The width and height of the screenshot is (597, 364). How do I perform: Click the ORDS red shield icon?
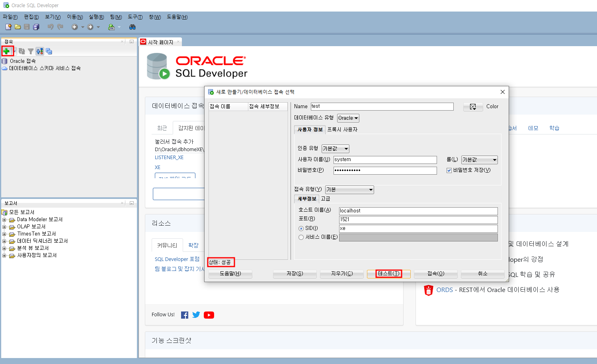(x=428, y=290)
